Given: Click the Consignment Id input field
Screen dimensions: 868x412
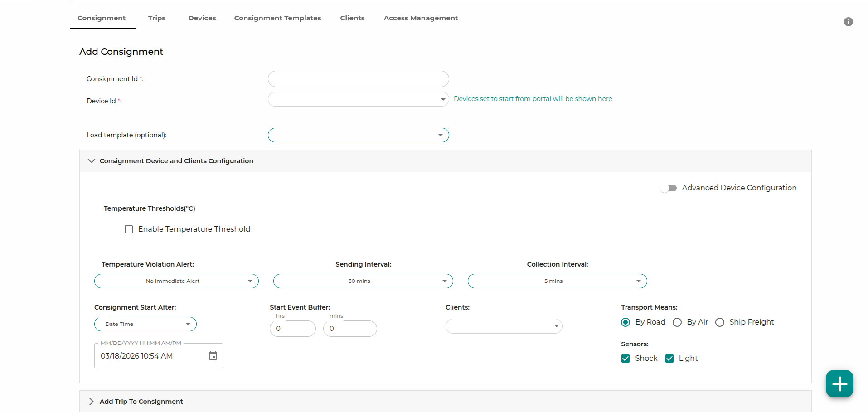Looking at the screenshot, I should tap(358, 79).
